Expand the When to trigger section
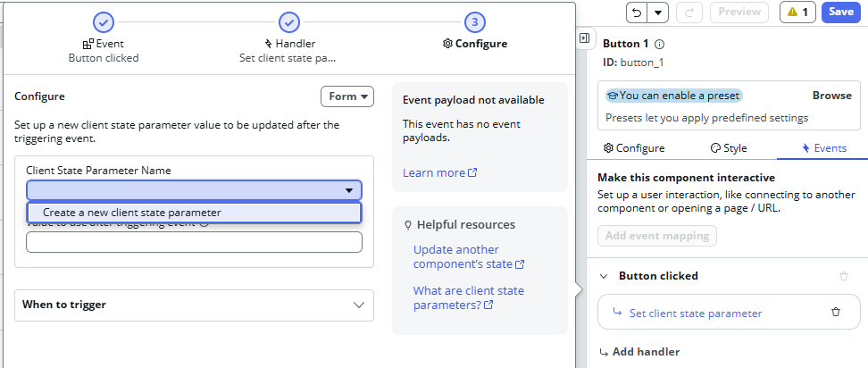 194,305
